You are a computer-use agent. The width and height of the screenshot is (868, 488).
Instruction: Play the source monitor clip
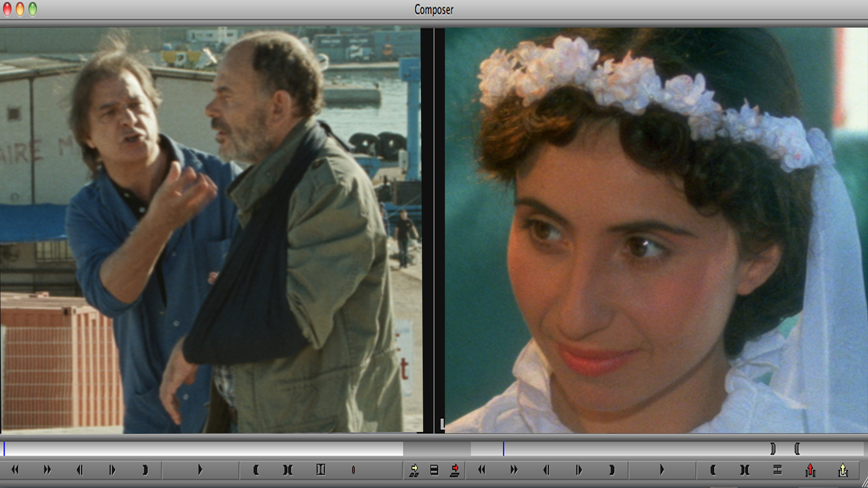200,469
